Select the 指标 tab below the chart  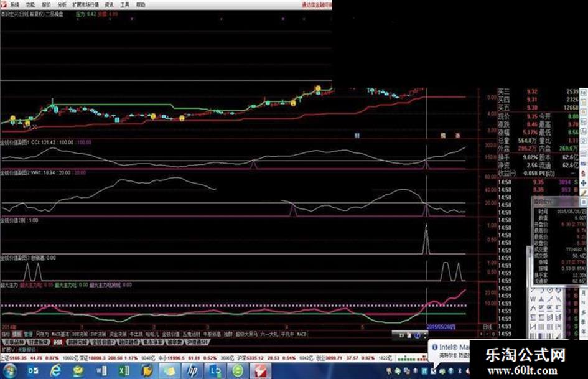point(6,334)
